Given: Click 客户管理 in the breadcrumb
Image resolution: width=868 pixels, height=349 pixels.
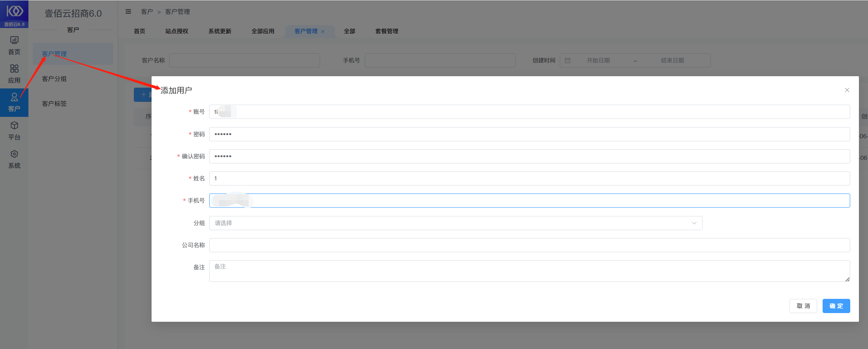Looking at the screenshot, I should click(x=177, y=12).
